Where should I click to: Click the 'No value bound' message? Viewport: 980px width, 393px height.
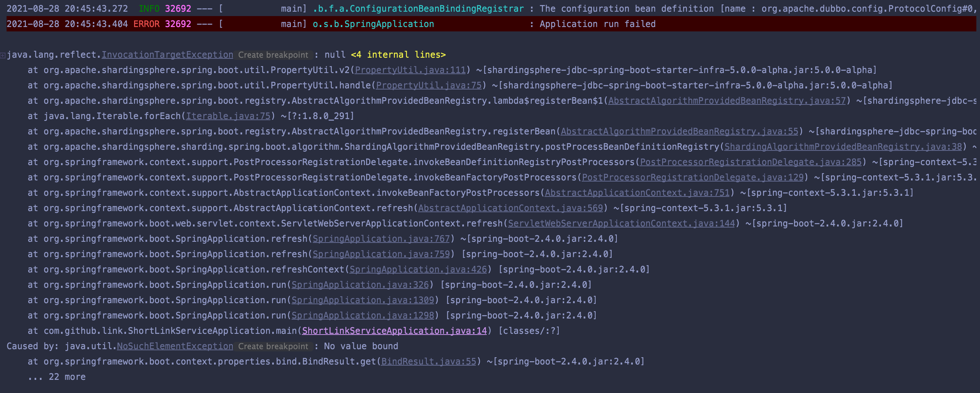tap(361, 346)
